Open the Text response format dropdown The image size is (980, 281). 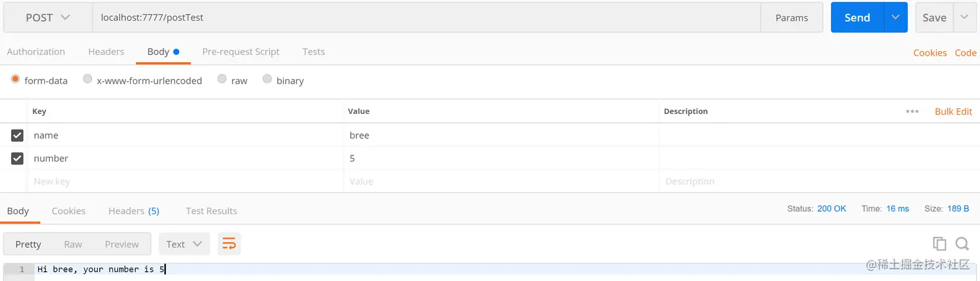pyautogui.click(x=184, y=244)
